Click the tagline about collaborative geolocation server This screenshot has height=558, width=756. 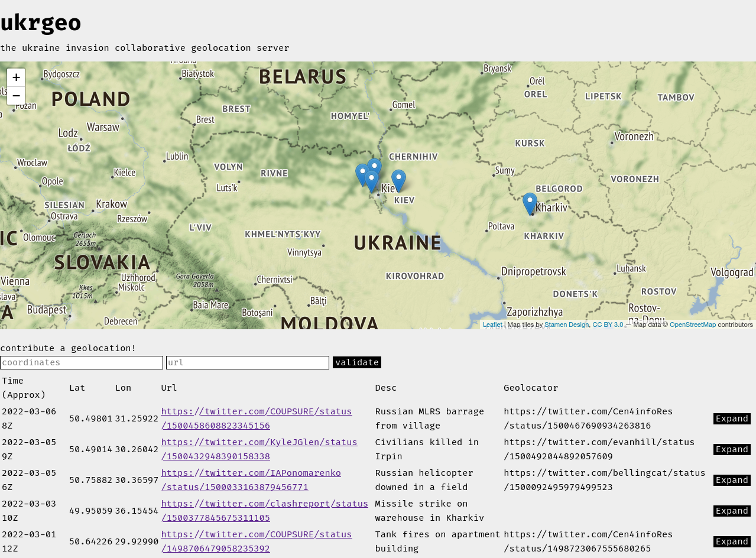coord(145,48)
